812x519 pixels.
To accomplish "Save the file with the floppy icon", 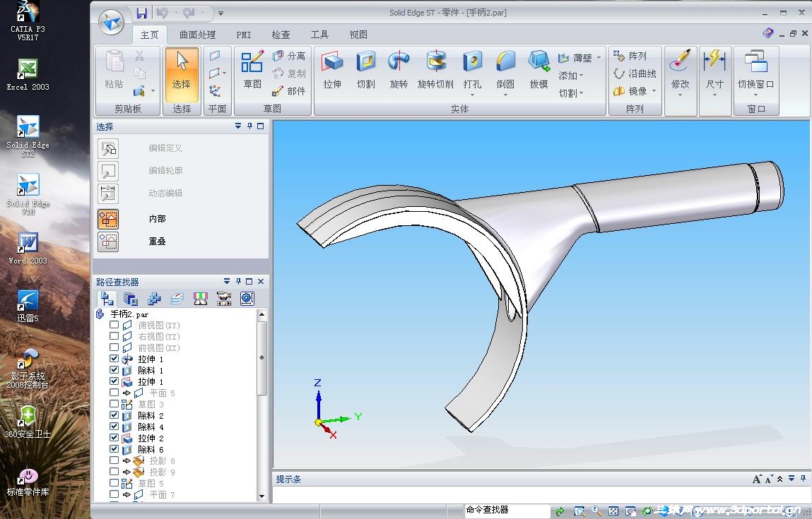I will tap(141, 13).
